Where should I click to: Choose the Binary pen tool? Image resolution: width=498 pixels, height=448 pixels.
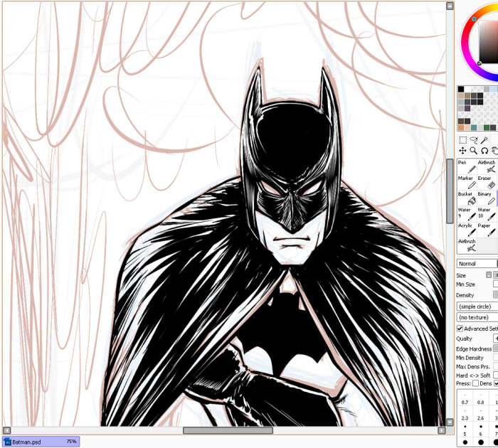[487, 198]
